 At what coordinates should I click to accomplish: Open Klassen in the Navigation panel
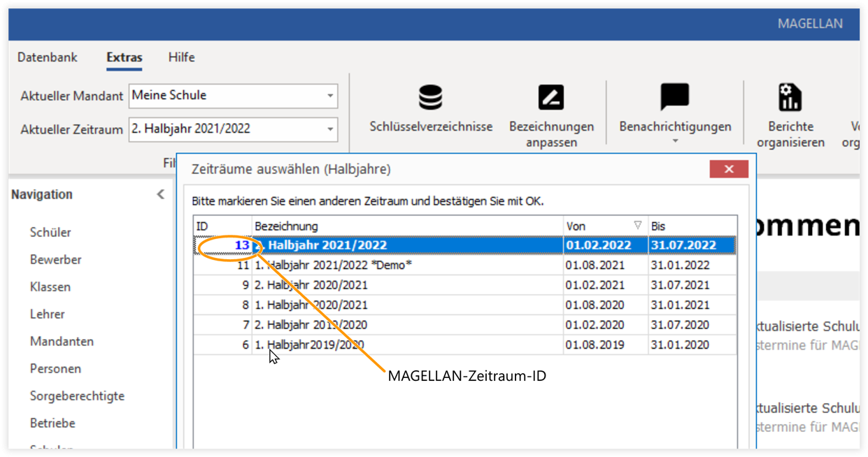coord(50,287)
